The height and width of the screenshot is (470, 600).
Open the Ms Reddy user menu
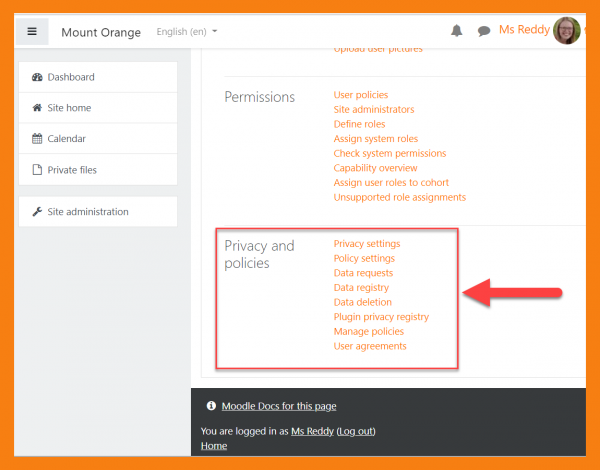(524, 30)
